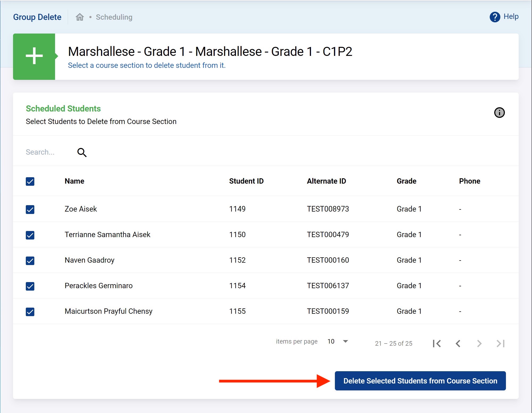The width and height of the screenshot is (532, 413).
Task: Click the info circle icon
Action: (499, 113)
